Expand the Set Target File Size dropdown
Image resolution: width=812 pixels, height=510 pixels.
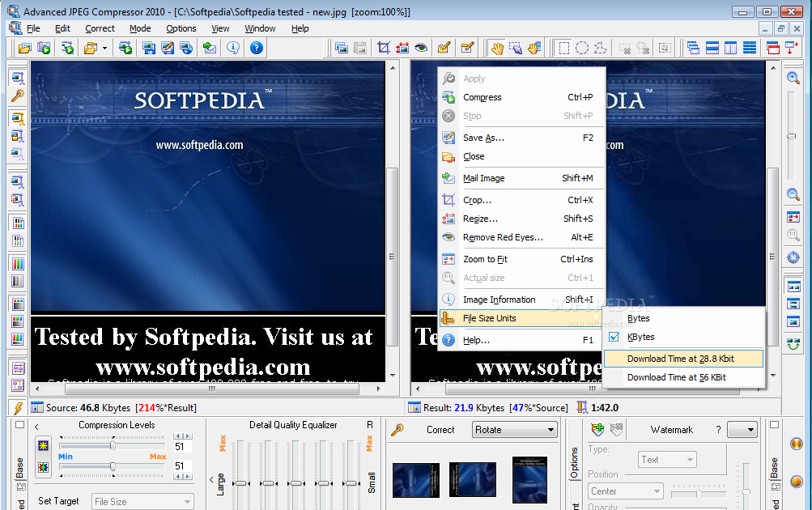[142, 501]
